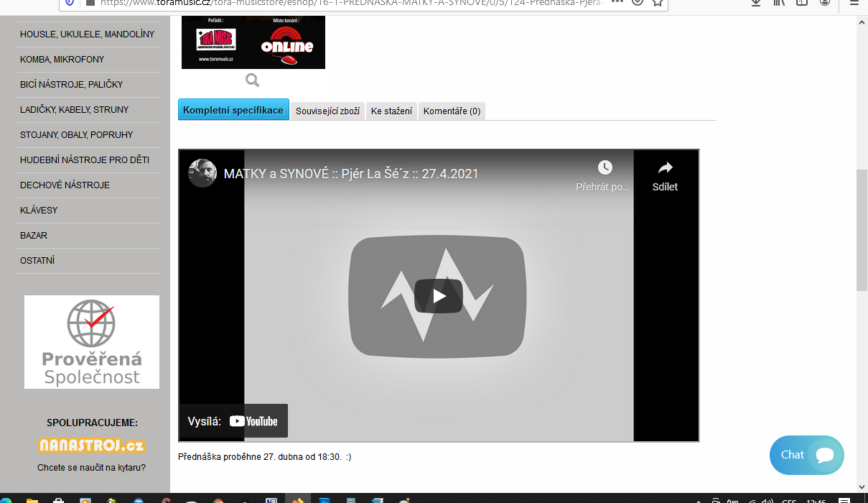Open the KLÁVESY category
The width and height of the screenshot is (868, 503).
39,211
